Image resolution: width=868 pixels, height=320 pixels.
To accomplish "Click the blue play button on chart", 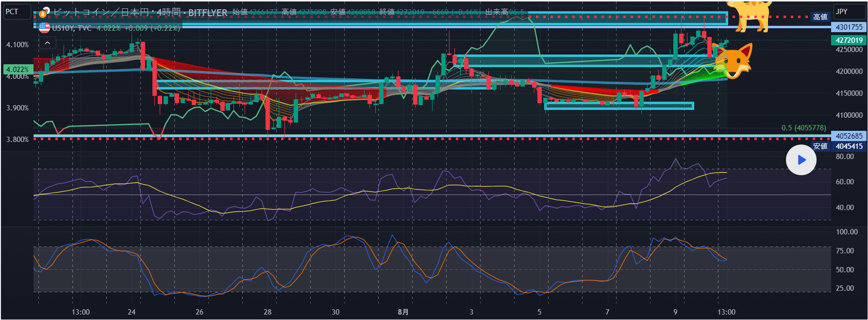I will [x=801, y=160].
